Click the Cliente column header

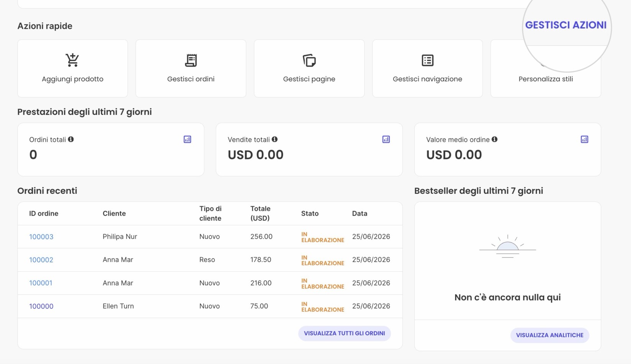[x=114, y=213]
